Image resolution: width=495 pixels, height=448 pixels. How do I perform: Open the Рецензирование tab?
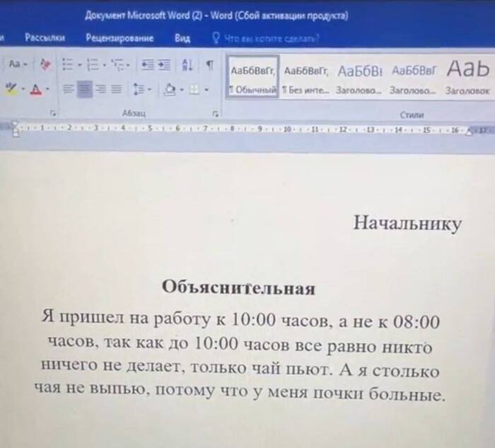120,38
